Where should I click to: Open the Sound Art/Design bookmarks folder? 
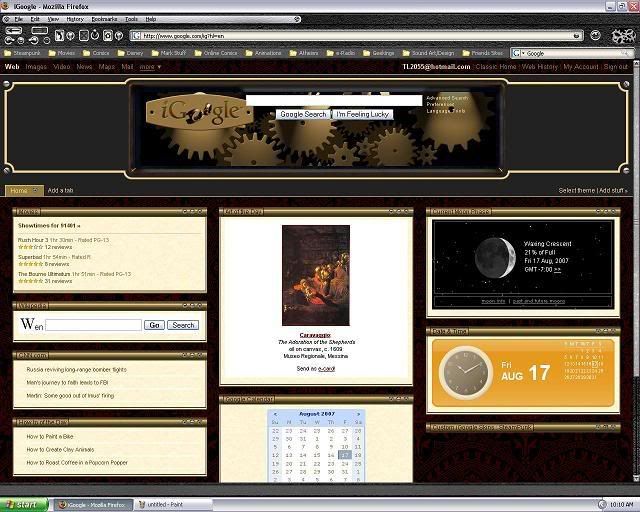tap(428, 53)
